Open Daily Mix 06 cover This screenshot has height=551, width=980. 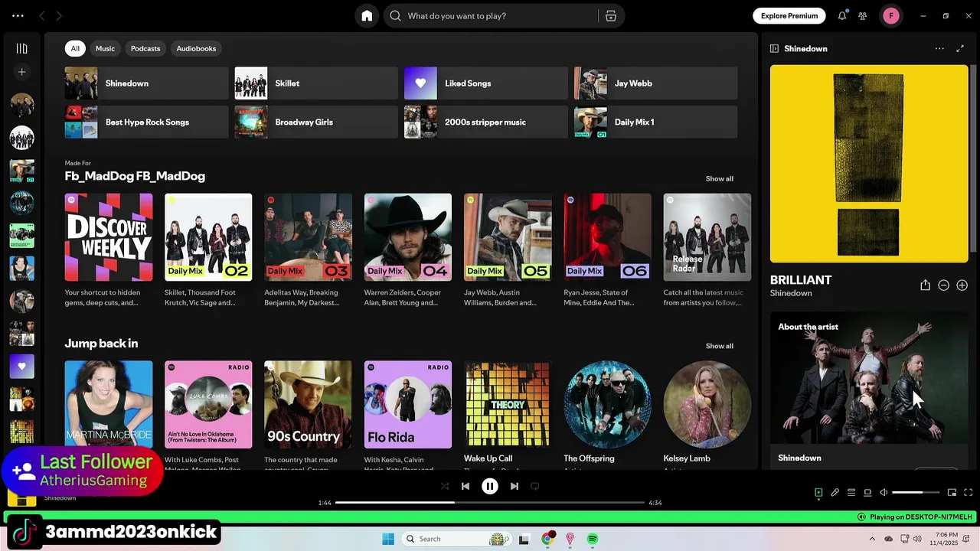(607, 237)
